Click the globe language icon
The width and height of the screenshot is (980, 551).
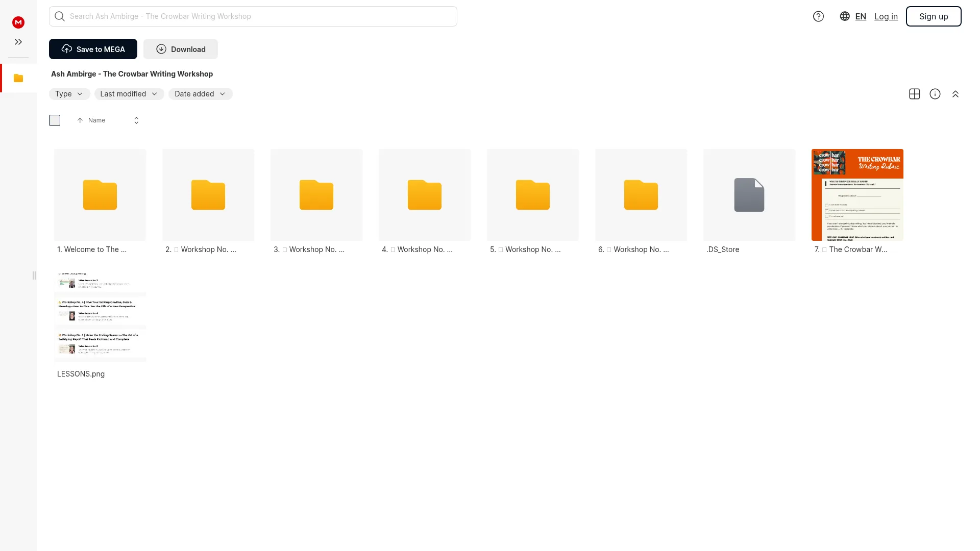point(845,16)
